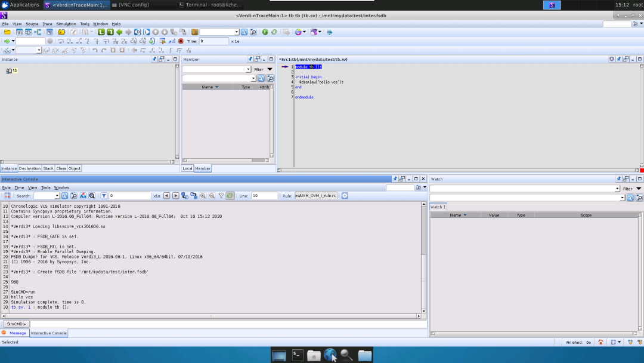Select the Local tab in Member pane
This screenshot has width=644, height=363.
187,168
